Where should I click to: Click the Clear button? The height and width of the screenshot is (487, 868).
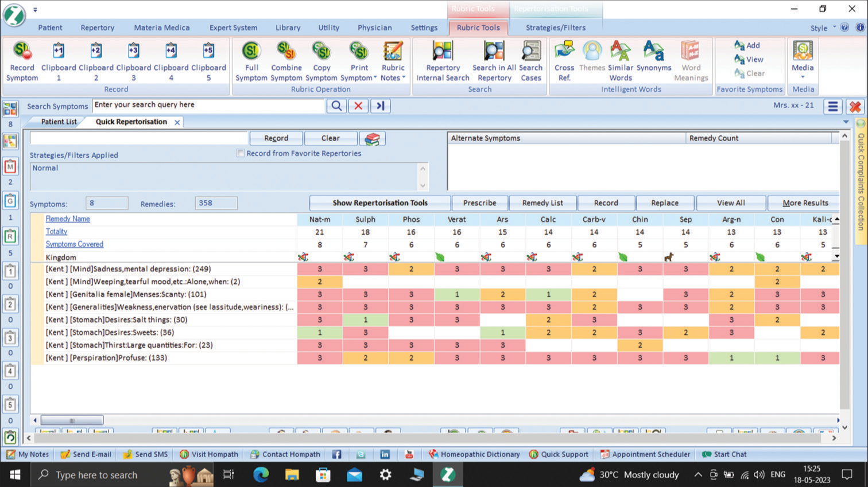coord(331,138)
